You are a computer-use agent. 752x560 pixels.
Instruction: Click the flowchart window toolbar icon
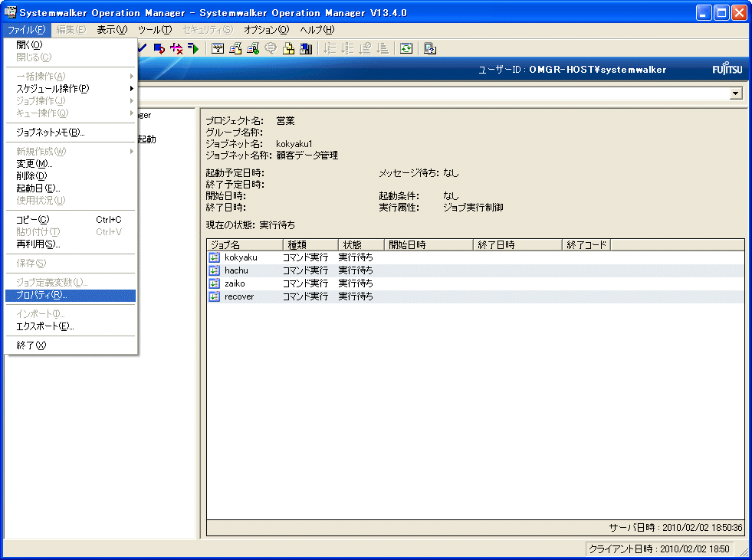click(x=218, y=48)
